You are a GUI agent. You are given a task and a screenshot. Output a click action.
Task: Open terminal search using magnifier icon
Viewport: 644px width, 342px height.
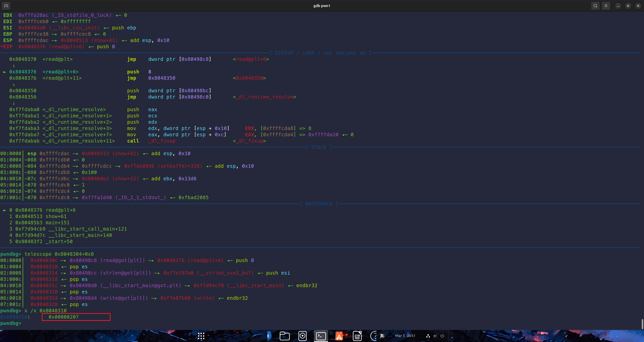coord(595,6)
